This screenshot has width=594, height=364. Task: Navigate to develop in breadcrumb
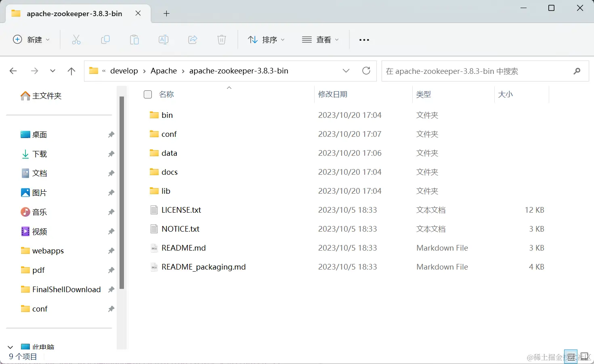pyautogui.click(x=124, y=71)
